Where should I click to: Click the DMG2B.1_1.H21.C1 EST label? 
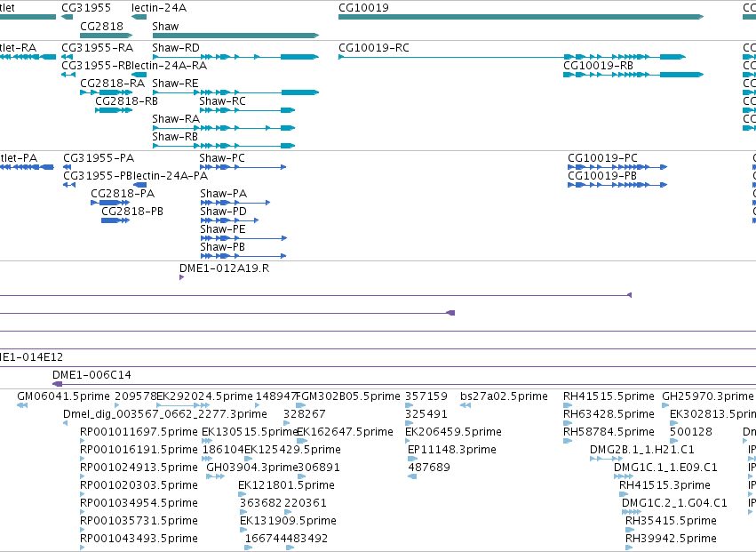pos(641,450)
